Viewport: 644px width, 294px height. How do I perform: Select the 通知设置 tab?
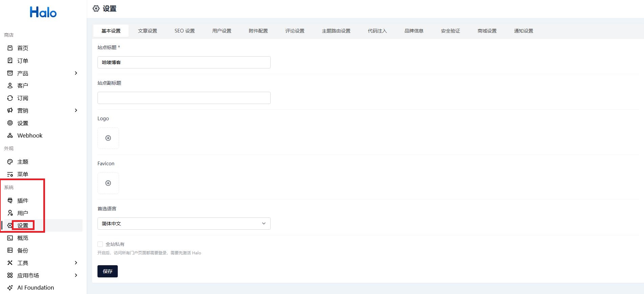(524, 31)
